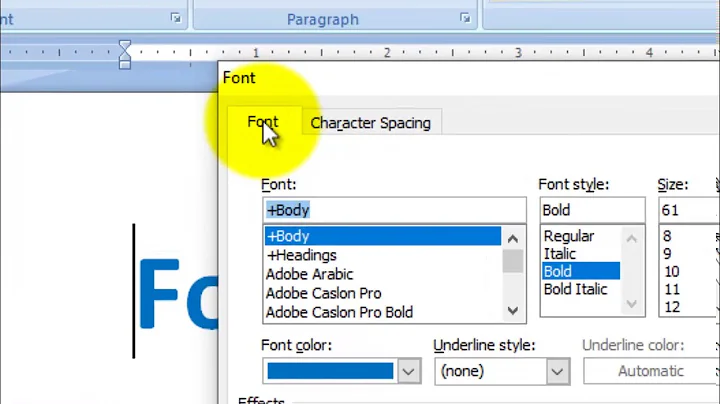The image size is (720, 404).
Task: Click the Font style input field
Action: coord(592,210)
